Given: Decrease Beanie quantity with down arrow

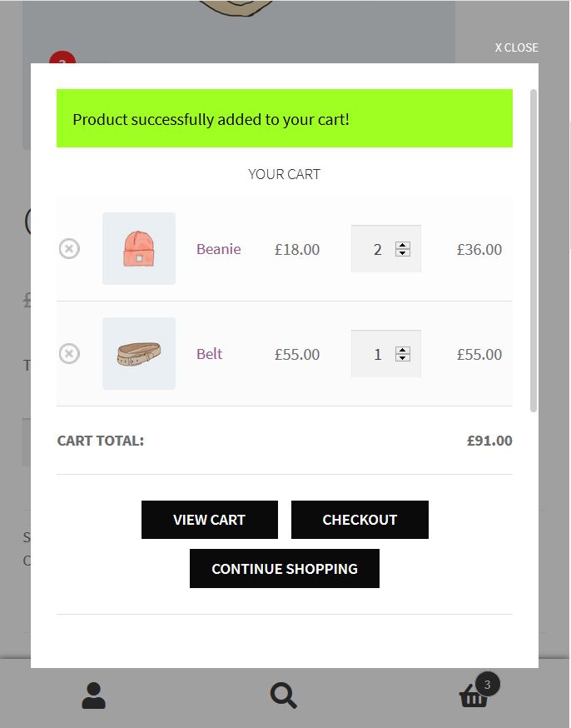Looking at the screenshot, I should coord(403,253).
